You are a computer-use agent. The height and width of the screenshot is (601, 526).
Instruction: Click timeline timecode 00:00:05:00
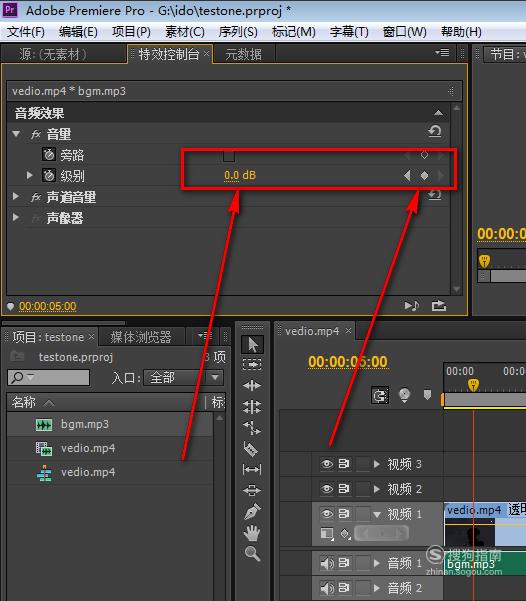coord(348,362)
